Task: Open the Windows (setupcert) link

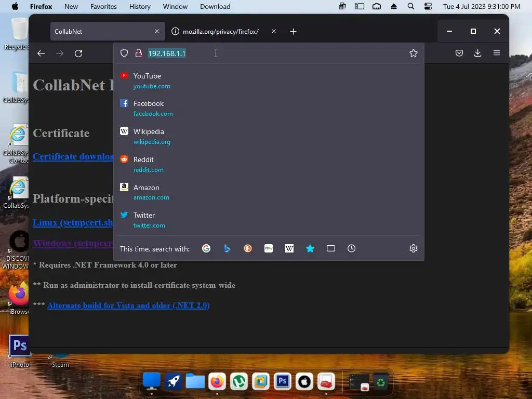Action: click(x=73, y=243)
